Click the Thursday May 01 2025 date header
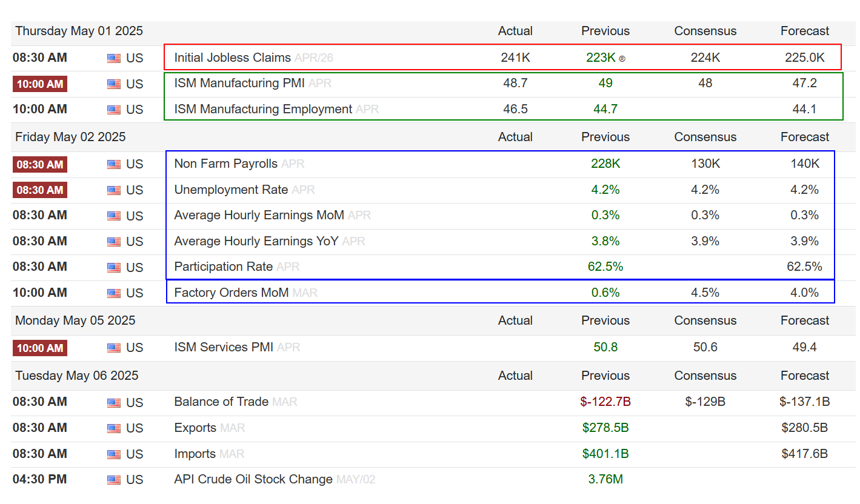 (79, 31)
